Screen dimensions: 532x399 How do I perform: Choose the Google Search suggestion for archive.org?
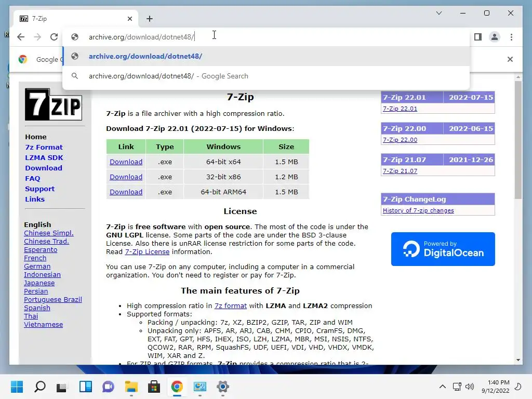click(x=267, y=76)
